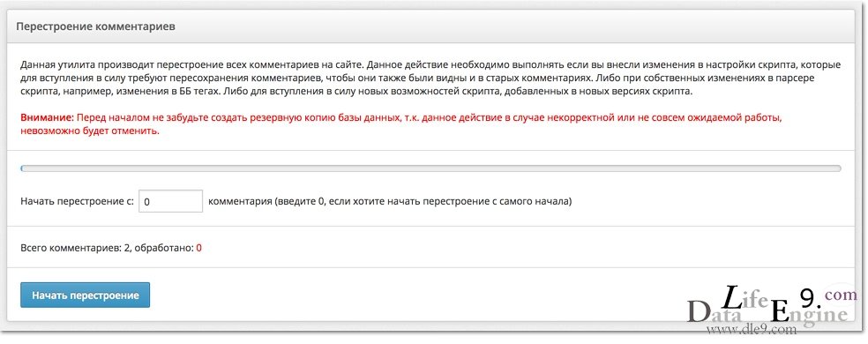Select the Перестроение комментариев panel header
Screen dimensions: 868x344
click(432, 26)
